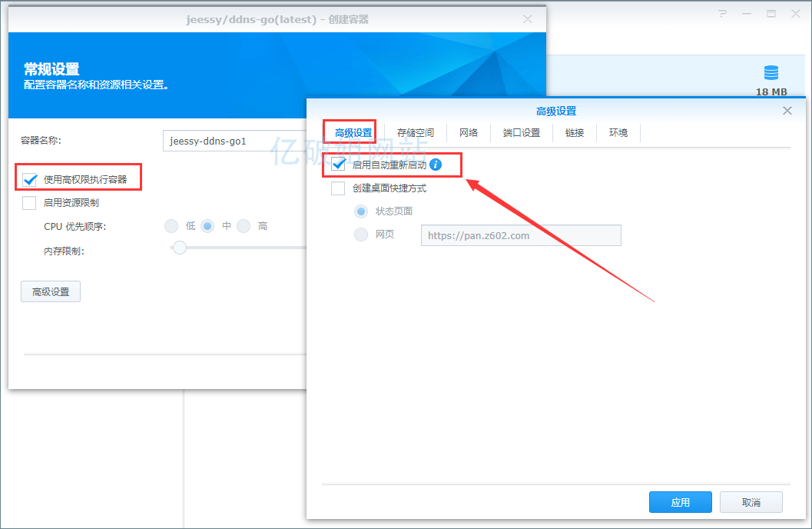This screenshot has width=812, height=529.
Task: Set CPU 优先顺序 to 低
Action: pyautogui.click(x=171, y=226)
